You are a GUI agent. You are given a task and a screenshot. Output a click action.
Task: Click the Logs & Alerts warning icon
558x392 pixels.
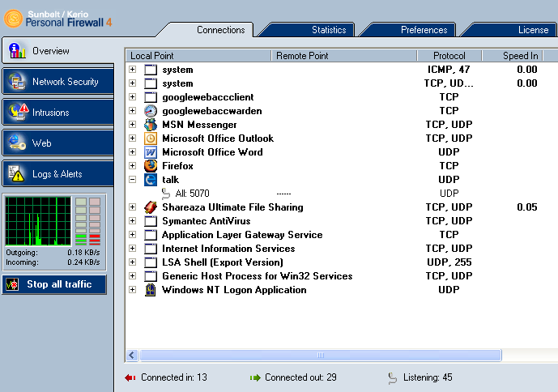tap(16, 174)
